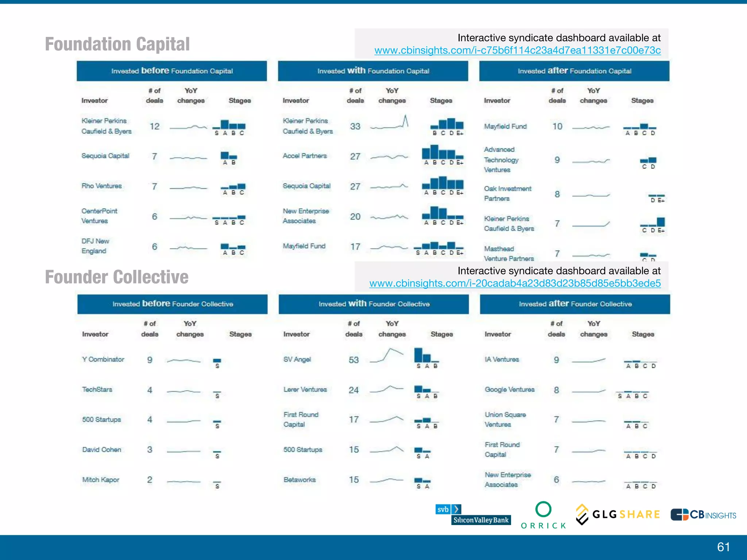
Task: Click Rho Ventures stages bar chart
Action: (x=233, y=189)
